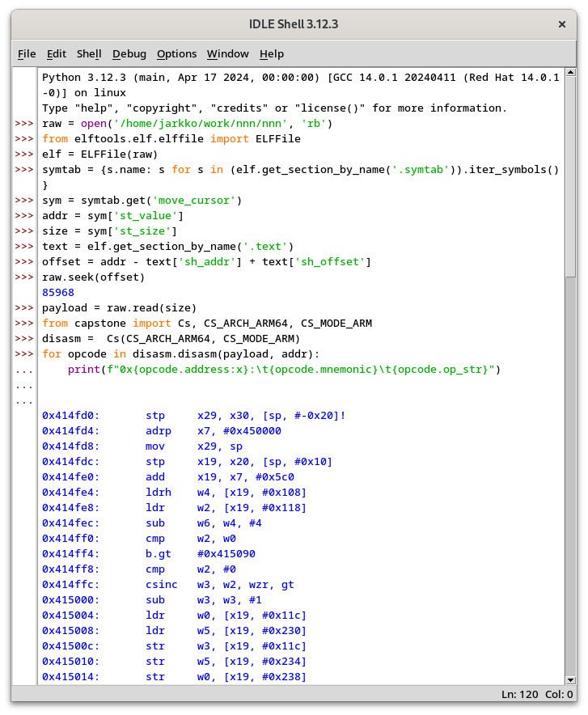Open the Options menu
This screenshot has height=715, width=588.
[x=177, y=54]
